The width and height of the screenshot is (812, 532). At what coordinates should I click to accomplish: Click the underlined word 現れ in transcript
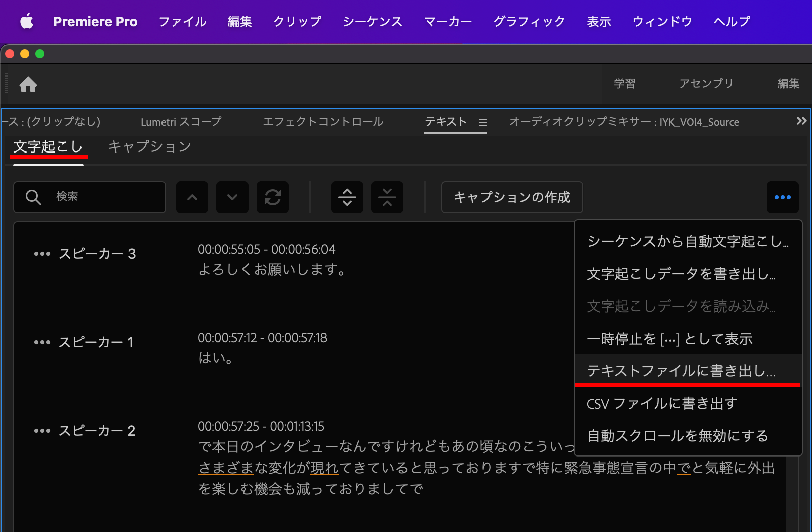tap(324, 468)
